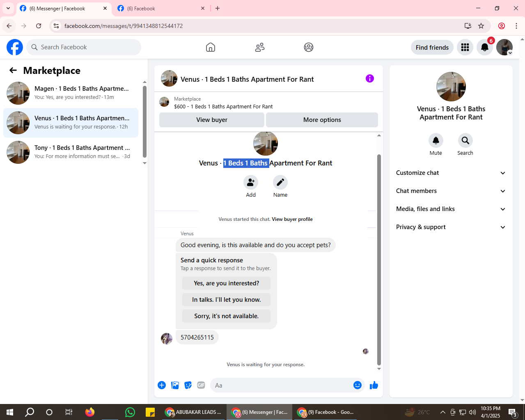
Task: Open Task View on the taskbar
Action: click(69, 412)
